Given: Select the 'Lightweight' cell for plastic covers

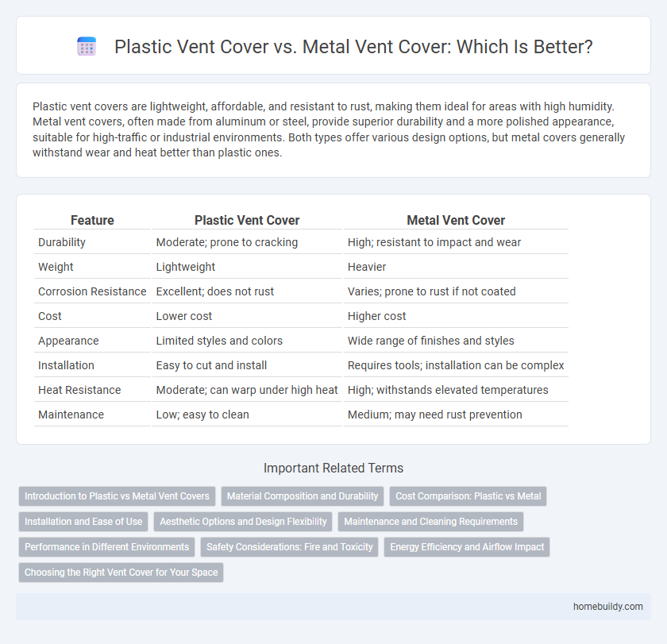Looking at the screenshot, I should click(x=185, y=267).
